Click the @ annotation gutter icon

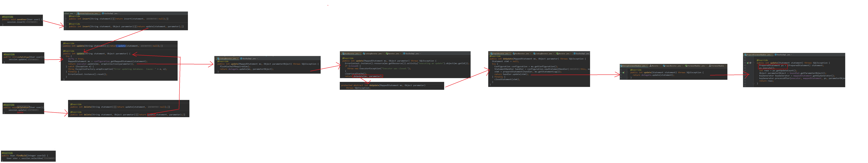[x=750, y=63]
